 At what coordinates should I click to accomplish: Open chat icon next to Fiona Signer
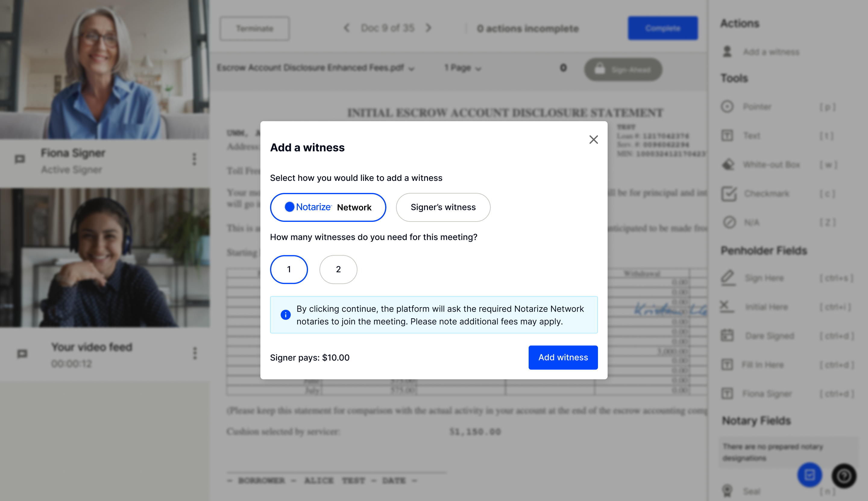click(20, 159)
